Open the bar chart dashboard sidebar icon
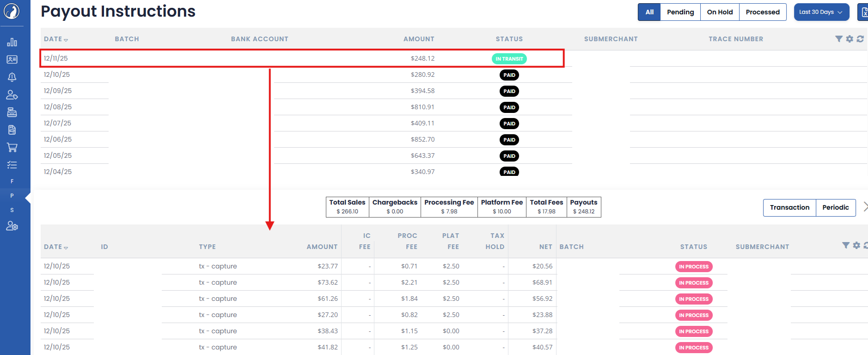Viewport: 868px width, 355px height. tap(12, 43)
